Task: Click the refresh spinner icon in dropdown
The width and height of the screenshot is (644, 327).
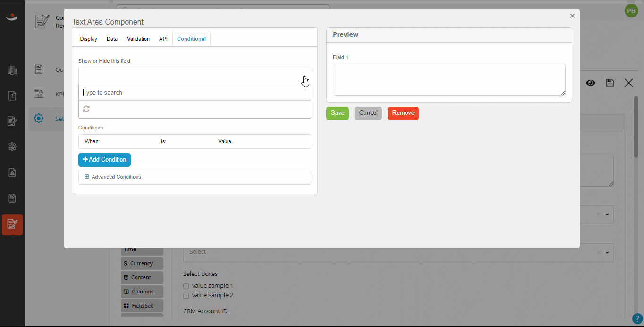Action: [86, 109]
